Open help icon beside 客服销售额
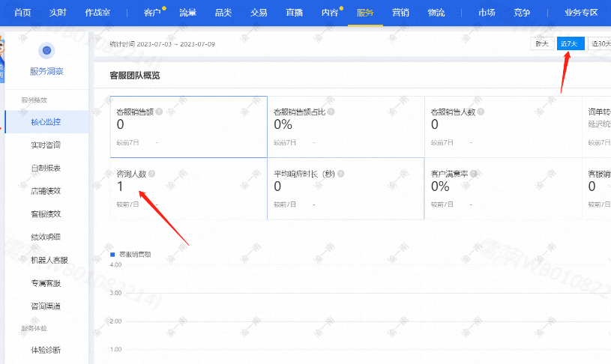Viewport: 611px width, 364px height. pos(159,112)
